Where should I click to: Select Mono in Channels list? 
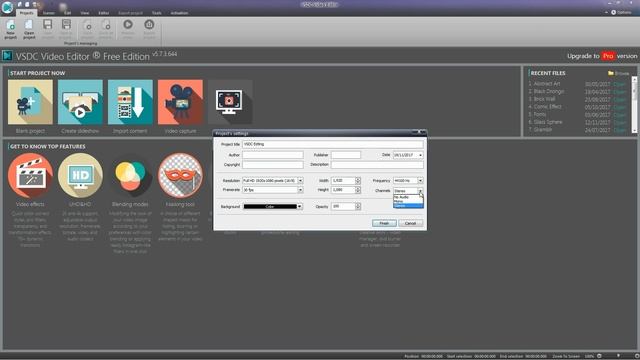pyautogui.click(x=408, y=201)
